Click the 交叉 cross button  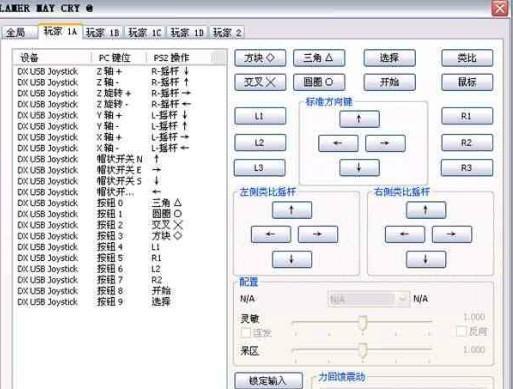260,82
